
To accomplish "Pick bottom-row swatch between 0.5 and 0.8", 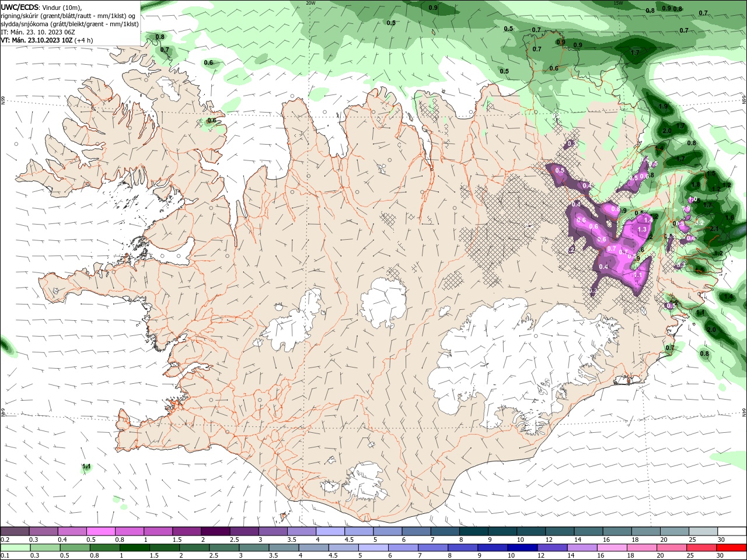I will coord(75,548).
